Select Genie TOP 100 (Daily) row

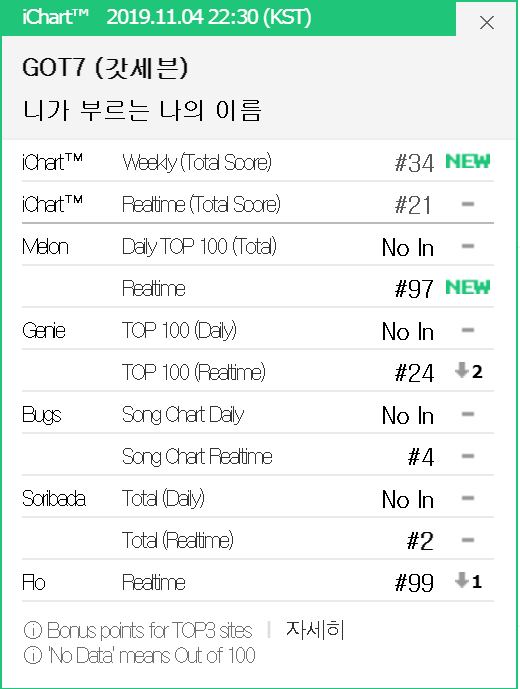coord(258,330)
